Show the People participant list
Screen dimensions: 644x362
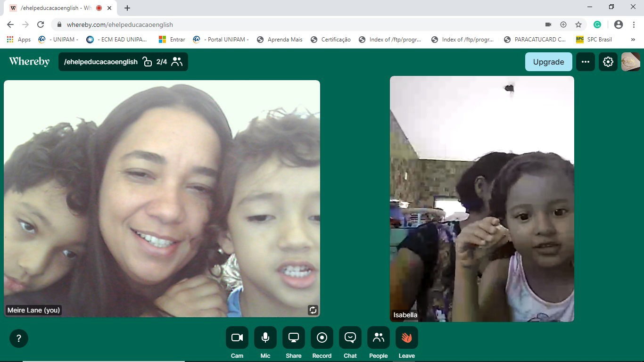tap(379, 337)
